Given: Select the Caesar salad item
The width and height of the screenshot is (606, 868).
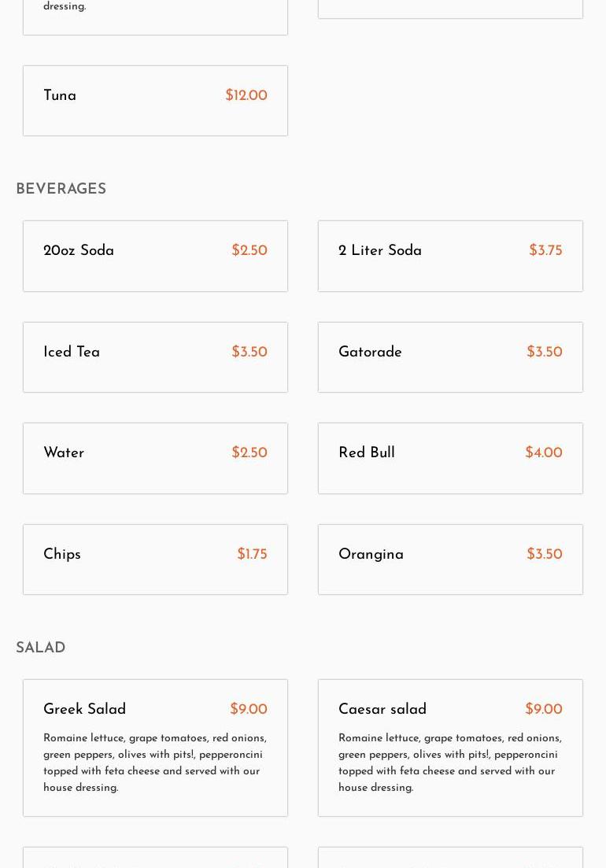Looking at the screenshot, I should [382, 710].
